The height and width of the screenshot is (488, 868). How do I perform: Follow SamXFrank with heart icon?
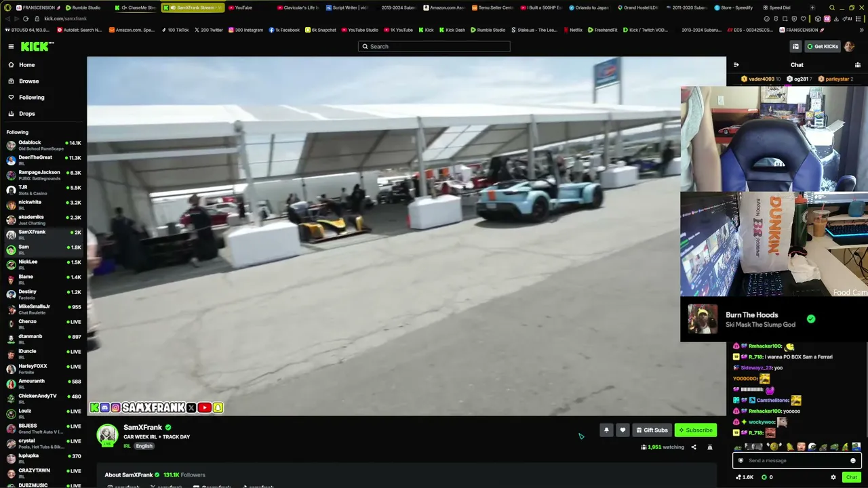[x=623, y=430]
